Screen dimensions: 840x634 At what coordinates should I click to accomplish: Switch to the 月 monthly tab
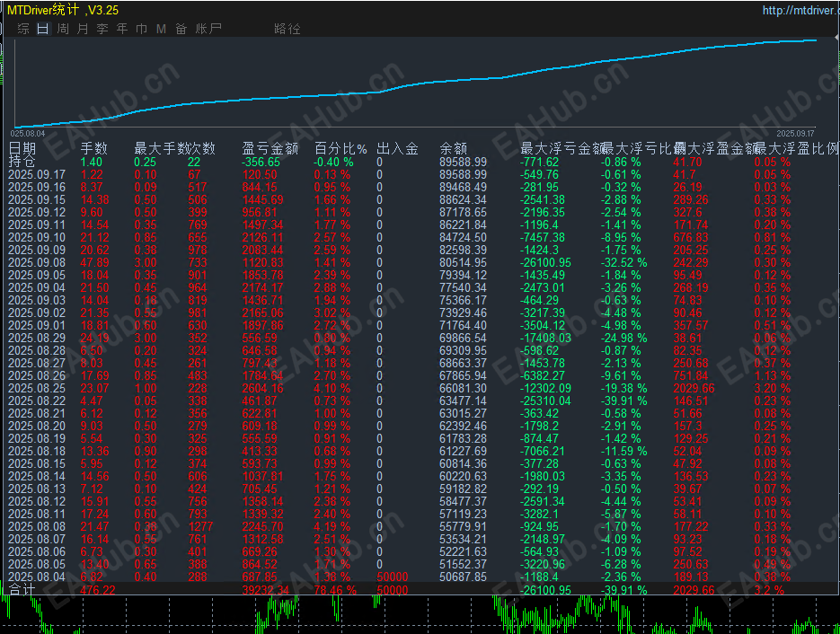(x=83, y=29)
